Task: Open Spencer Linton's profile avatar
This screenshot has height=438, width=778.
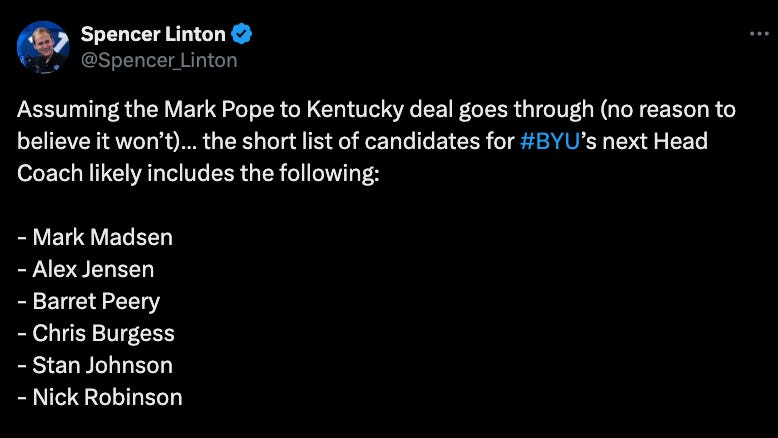Action: 43,47
